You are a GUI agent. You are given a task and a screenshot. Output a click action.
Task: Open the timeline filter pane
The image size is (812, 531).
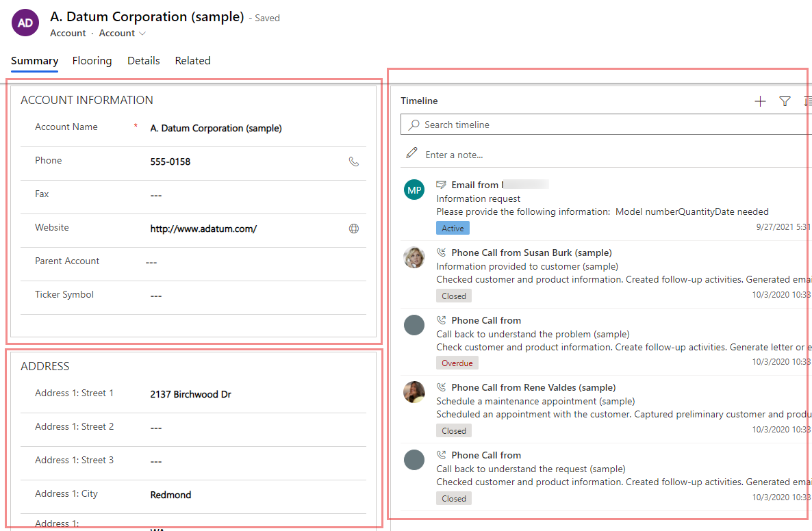tap(785, 101)
